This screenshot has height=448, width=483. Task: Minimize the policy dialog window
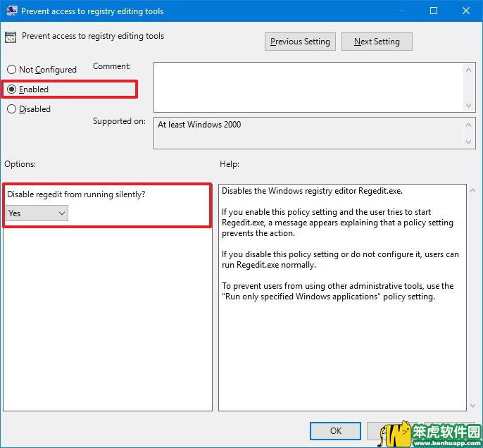point(401,11)
